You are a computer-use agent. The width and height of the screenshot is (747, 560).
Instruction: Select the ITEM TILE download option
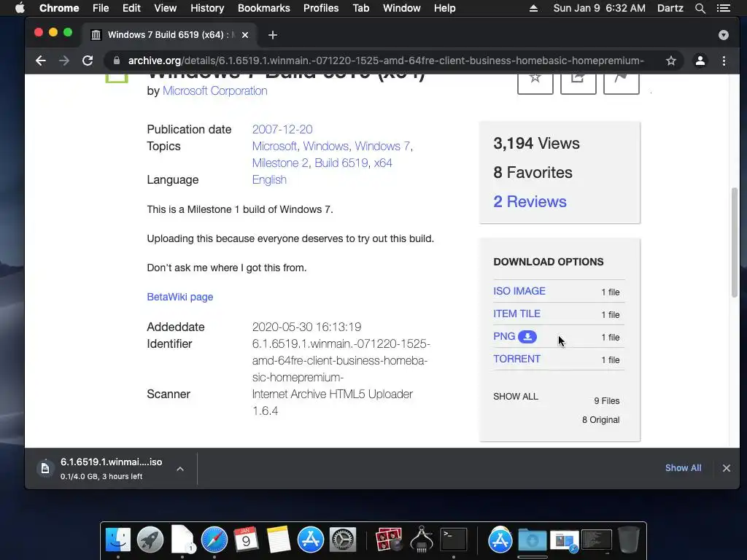(x=517, y=314)
